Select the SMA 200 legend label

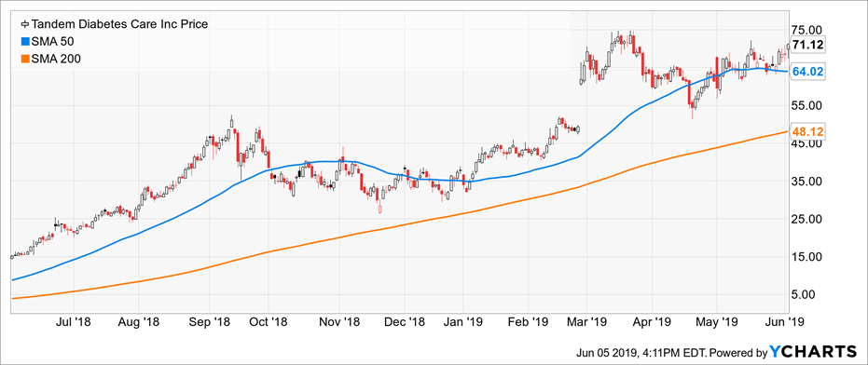pos(56,59)
